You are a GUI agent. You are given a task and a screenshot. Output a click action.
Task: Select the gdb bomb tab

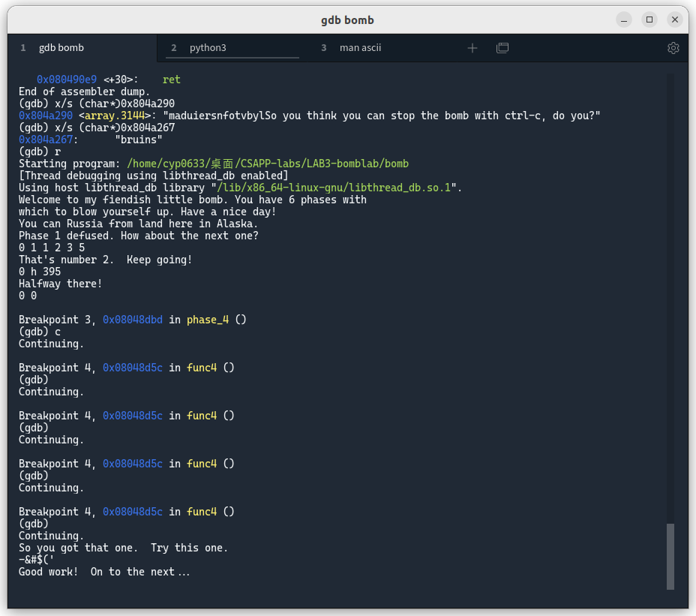[x=61, y=48]
